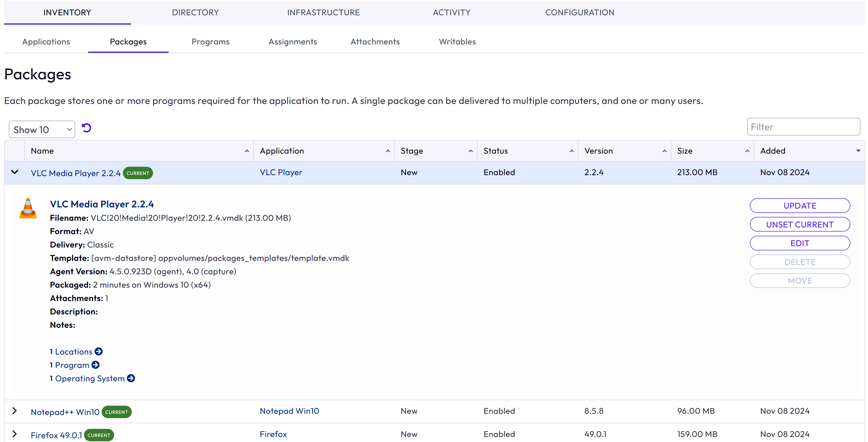Open the Notepad++ Win10 package link
The image size is (868, 442).
tap(65, 412)
